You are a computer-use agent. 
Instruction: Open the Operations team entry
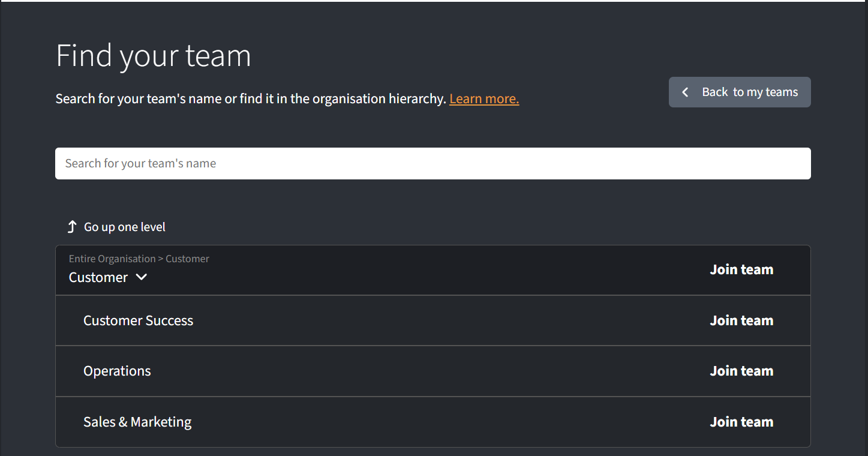tap(117, 371)
